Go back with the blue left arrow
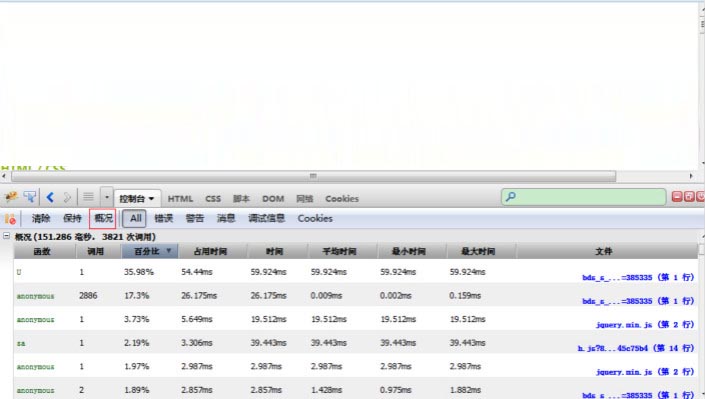This screenshot has width=705, height=399. coord(50,197)
